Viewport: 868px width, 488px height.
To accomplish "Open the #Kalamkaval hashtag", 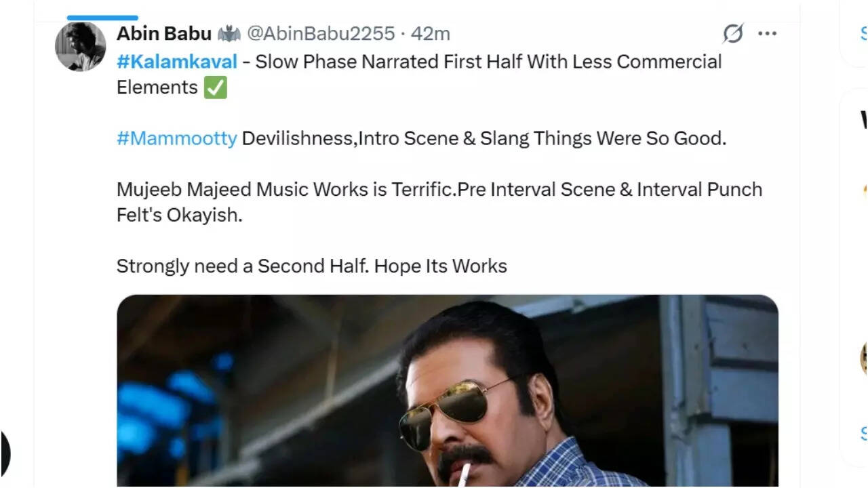I will [x=177, y=62].
